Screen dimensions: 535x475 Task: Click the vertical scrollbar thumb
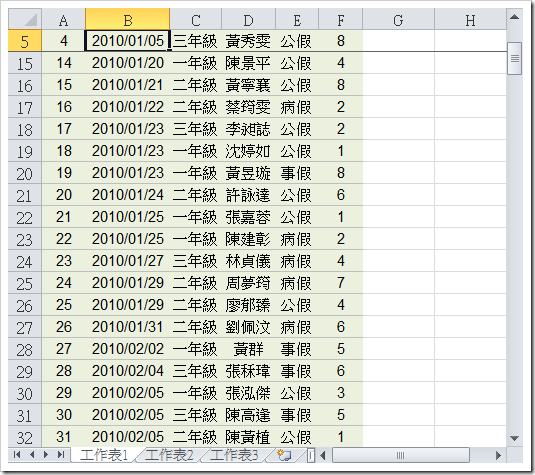[x=515, y=58]
